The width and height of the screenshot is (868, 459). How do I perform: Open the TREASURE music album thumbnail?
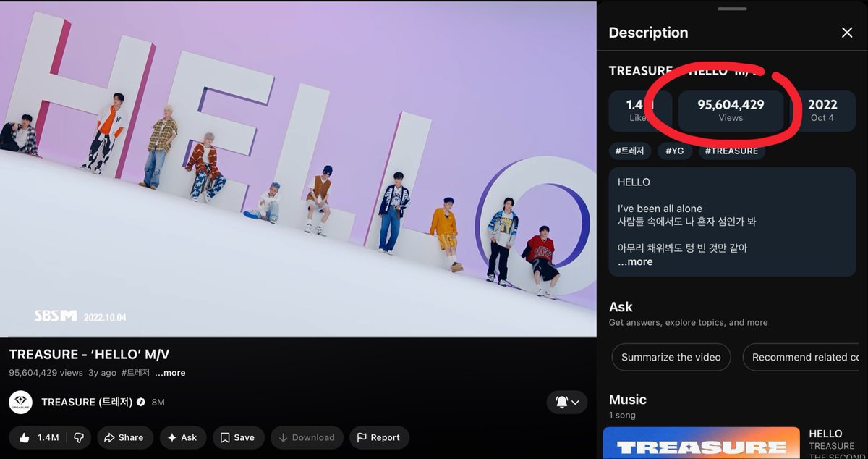point(701,443)
